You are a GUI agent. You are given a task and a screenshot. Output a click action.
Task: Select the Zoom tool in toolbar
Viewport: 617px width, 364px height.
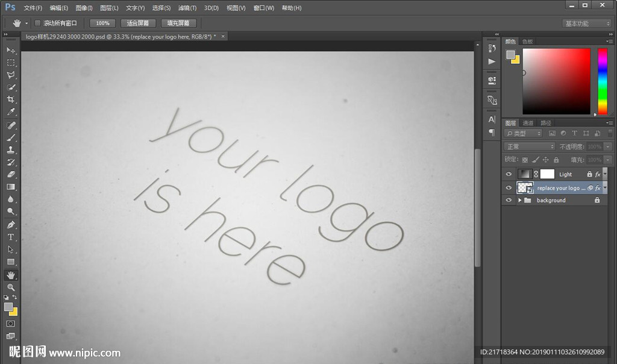(11, 287)
